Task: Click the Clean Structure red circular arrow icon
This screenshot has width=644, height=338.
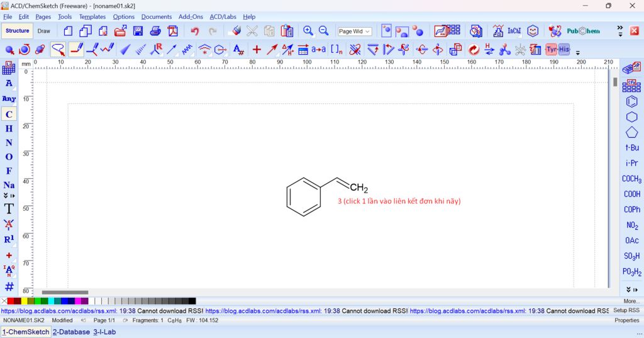Action: click(474, 50)
